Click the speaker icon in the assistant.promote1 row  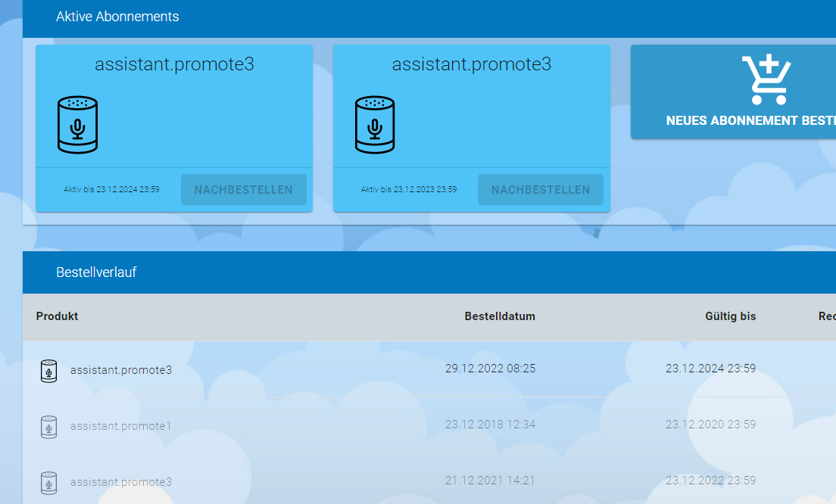tap(49, 427)
